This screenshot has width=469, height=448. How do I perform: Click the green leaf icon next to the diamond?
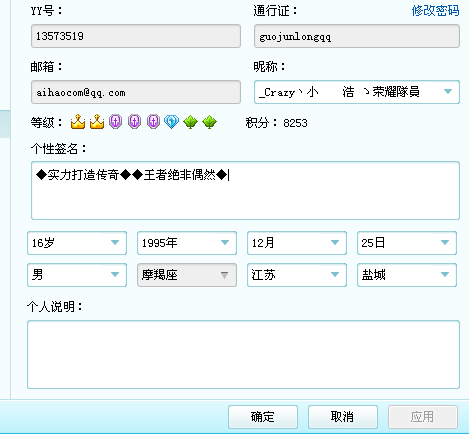pyautogui.click(x=190, y=122)
